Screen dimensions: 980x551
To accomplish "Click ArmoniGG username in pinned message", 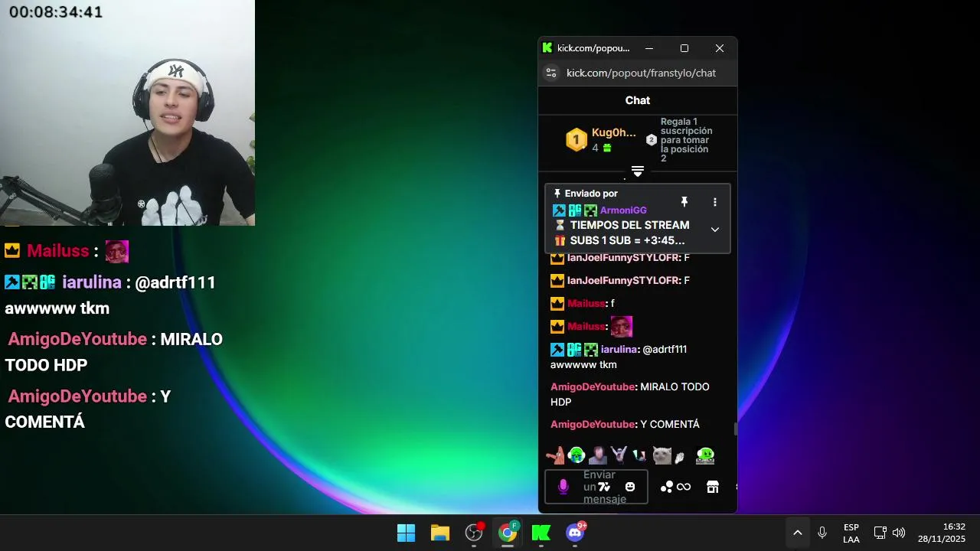I will coord(623,210).
